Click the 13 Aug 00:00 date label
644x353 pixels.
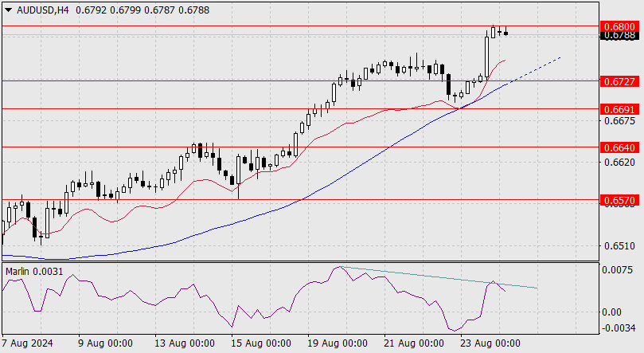click(x=185, y=343)
